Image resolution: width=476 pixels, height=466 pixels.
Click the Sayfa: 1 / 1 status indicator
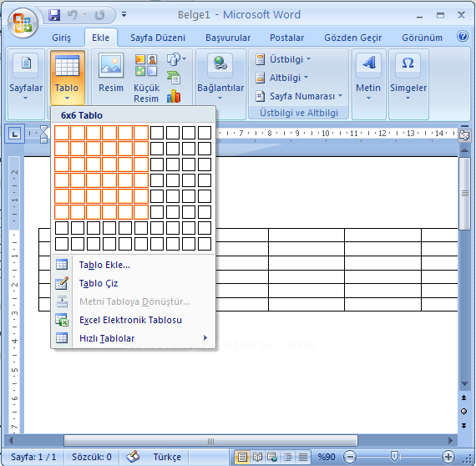click(x=33, y=457)
